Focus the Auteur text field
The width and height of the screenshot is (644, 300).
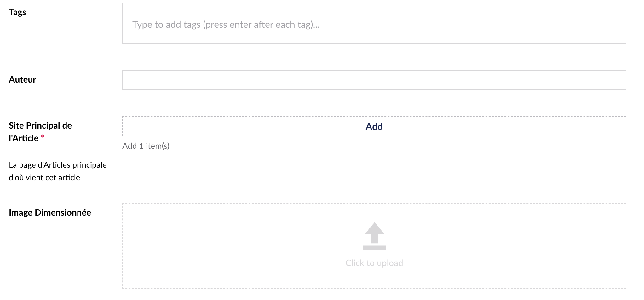pos(374,80)
